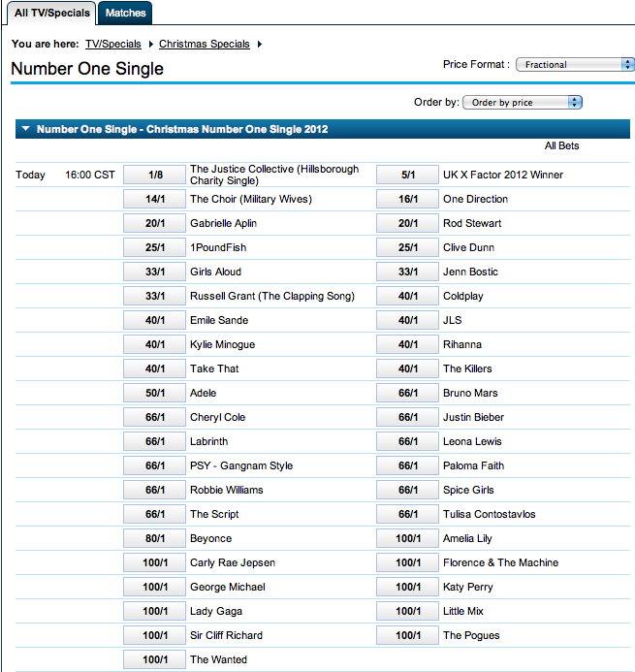Viewport: 635px width, 672px height.
Task: Select 33/1 odds for Russell Grant
Action: (x=155, y=296)
